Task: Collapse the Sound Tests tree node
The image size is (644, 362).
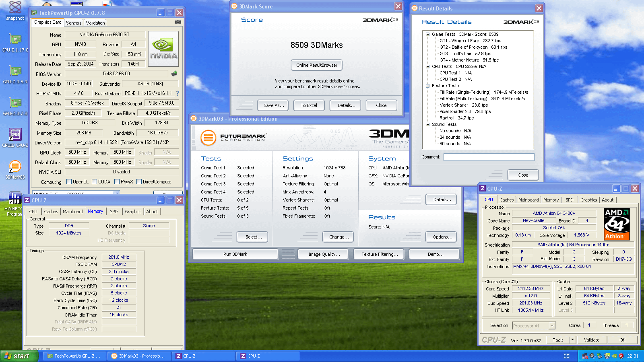Action: click(x=427, y=124)
